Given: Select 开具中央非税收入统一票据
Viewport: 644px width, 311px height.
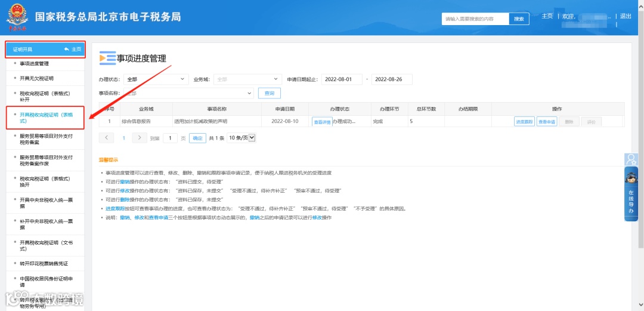Looking at the screenshot, I should 45,203.
